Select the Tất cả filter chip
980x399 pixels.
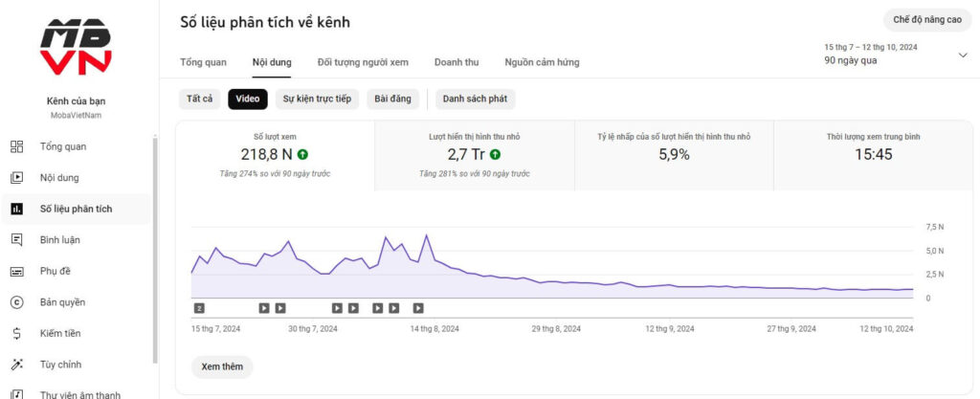coord(200,99)
